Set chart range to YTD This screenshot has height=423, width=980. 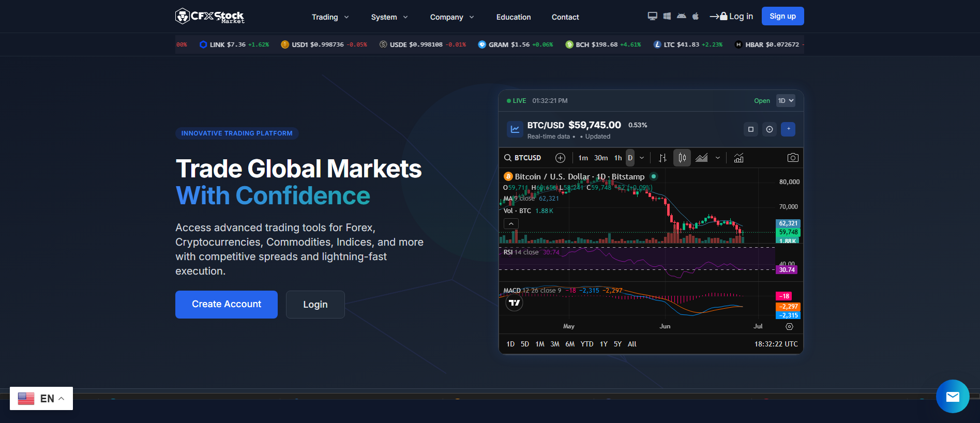coord(587,344)
